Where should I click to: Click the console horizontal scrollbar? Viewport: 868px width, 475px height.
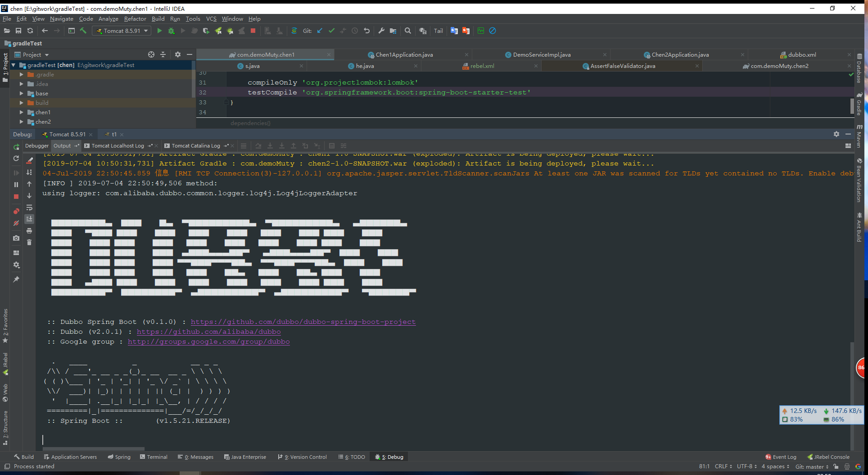coord(94,449)
